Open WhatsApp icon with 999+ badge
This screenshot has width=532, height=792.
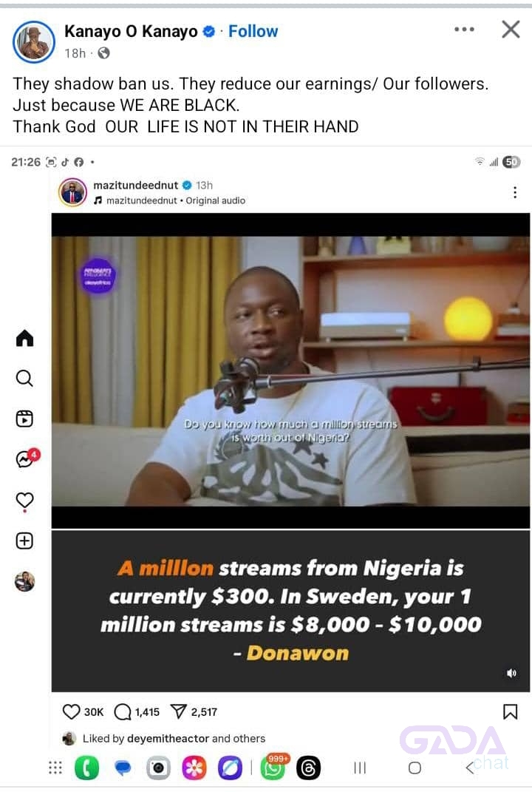[274, 766]
